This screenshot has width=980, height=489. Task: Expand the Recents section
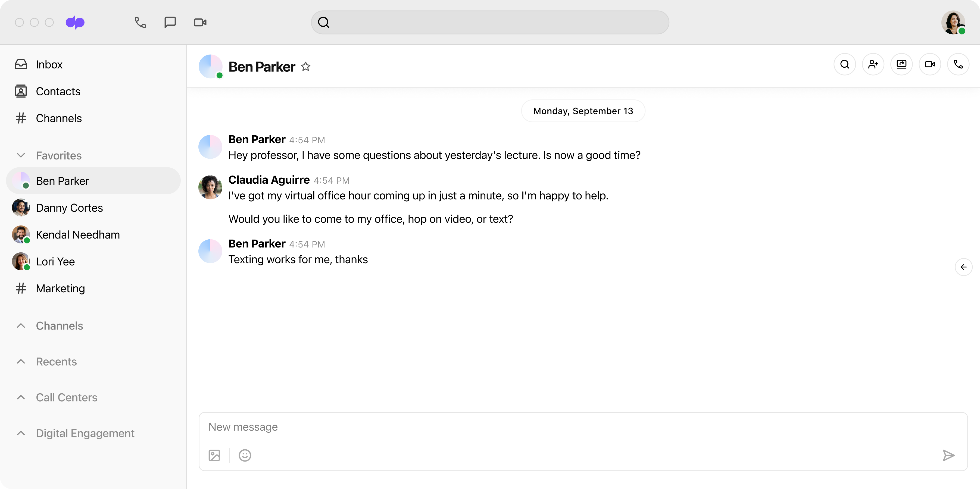click(x=21, y=361)
